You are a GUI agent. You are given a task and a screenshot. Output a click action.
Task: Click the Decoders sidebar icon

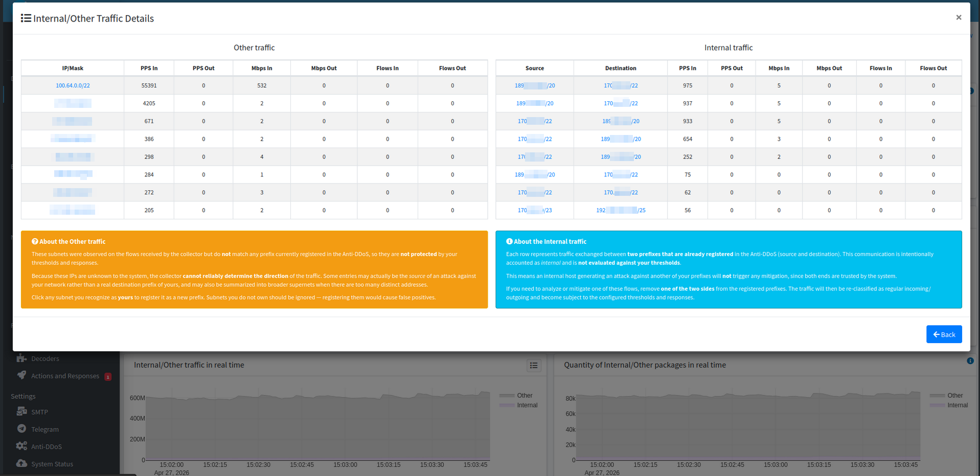click(21, 358)
